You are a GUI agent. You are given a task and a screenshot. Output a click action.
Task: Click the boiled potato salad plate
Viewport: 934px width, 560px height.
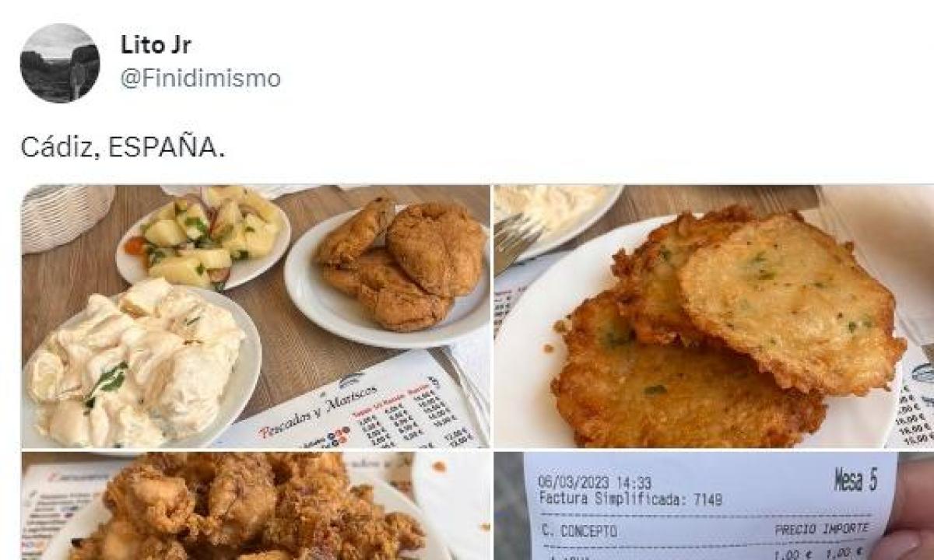coord(204,236)
